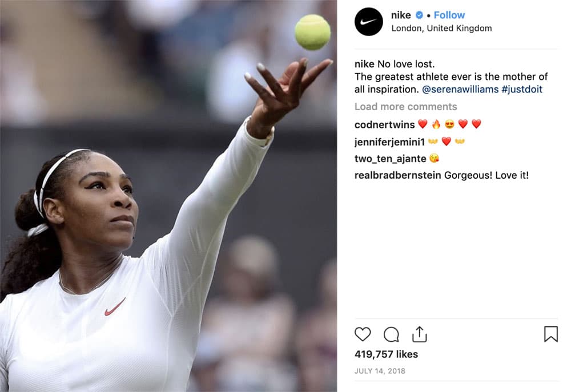Expand Load more comments
The image size is (571, 392).
405,107
